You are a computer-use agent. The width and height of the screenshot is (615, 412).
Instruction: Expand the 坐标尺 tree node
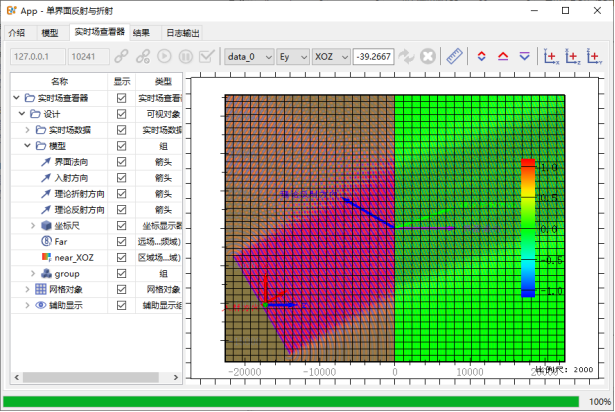click(33, 226)
